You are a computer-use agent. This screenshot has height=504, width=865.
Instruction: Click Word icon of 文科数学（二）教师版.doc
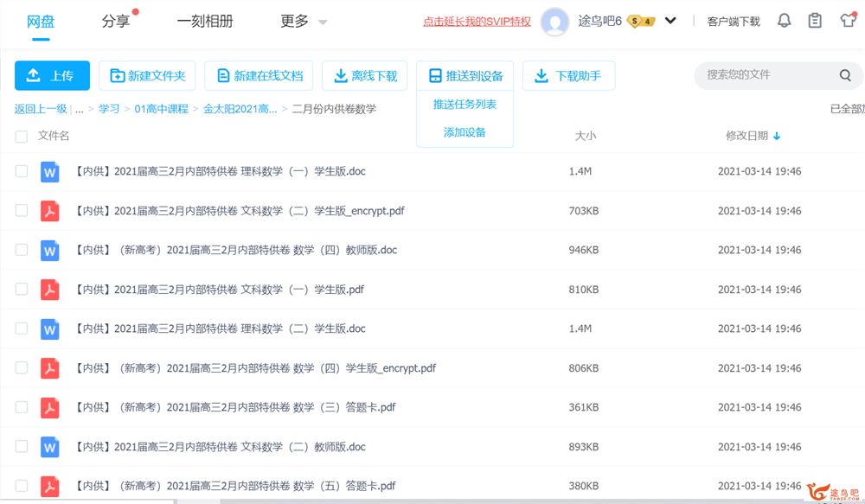(49, 447)
